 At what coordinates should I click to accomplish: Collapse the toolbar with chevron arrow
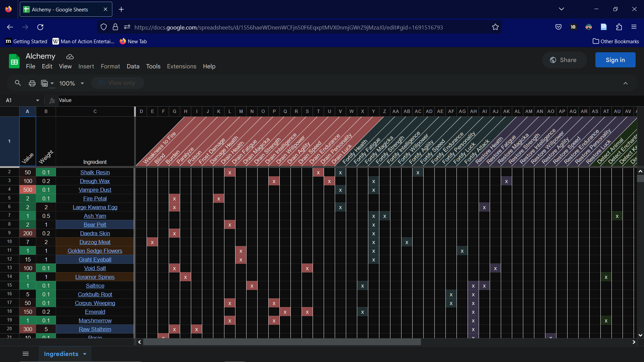tap(625, 83)
